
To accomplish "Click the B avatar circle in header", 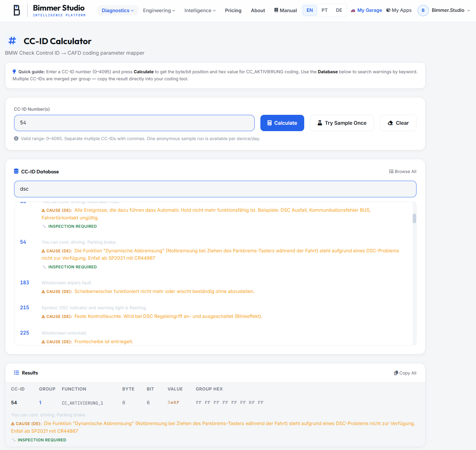I will [x=423, y=11].
